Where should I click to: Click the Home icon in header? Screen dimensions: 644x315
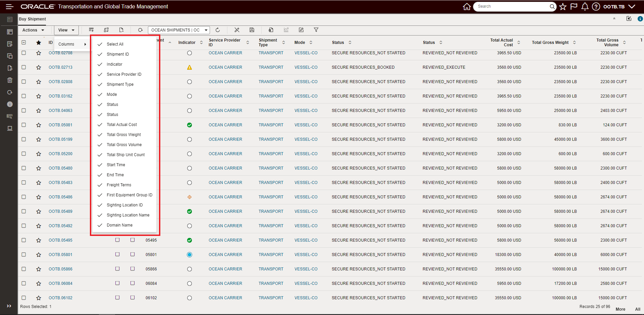tap(467, 7)
